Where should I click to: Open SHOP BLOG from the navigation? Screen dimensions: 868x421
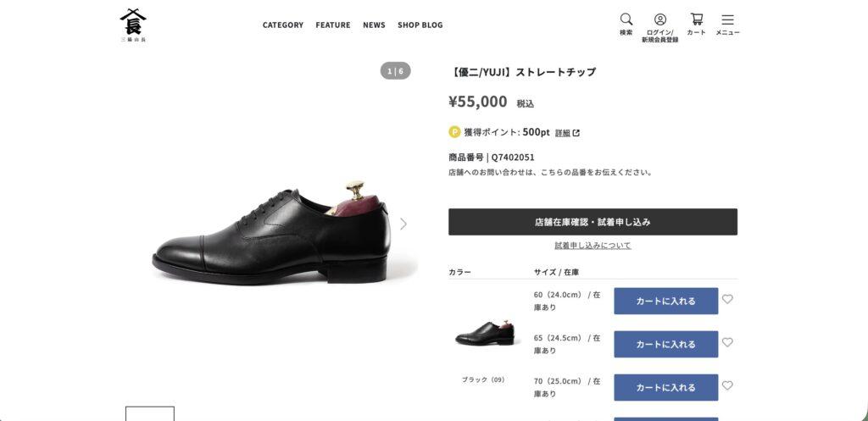coord(420,25)
